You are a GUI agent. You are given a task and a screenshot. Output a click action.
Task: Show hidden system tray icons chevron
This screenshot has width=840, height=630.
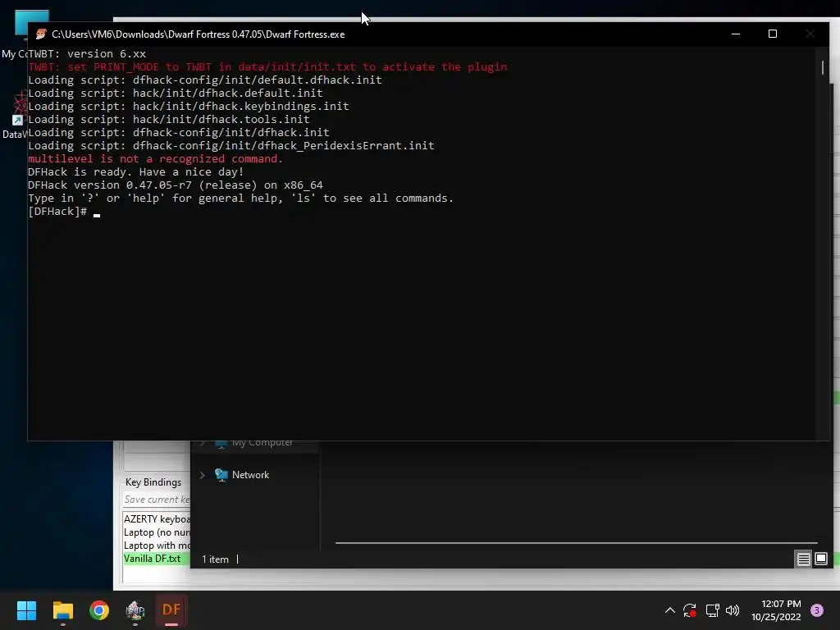[669, 610]
